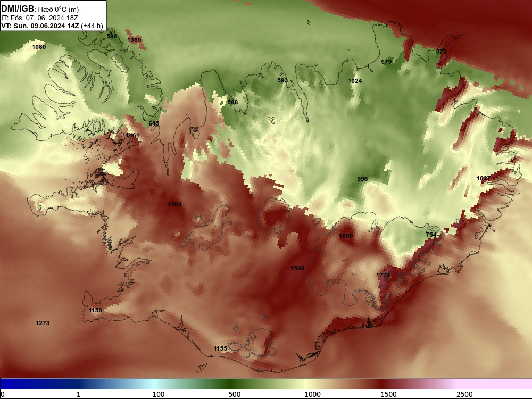Viewport: 532px width, 399px height.
Task: Click the 1774 map value
Action: (x=383, y=275)
